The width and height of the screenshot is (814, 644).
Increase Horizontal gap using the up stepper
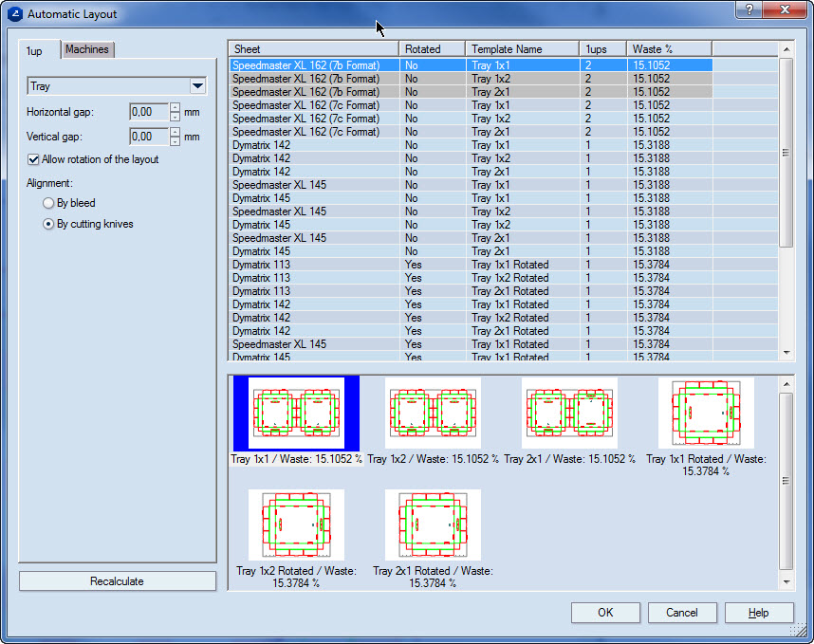(x=173, y=107)
